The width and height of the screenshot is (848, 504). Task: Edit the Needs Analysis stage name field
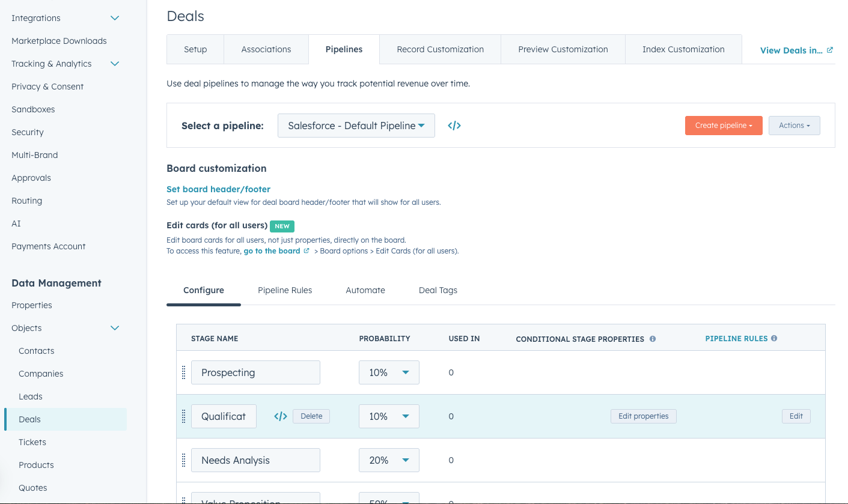tap(255, 460)
